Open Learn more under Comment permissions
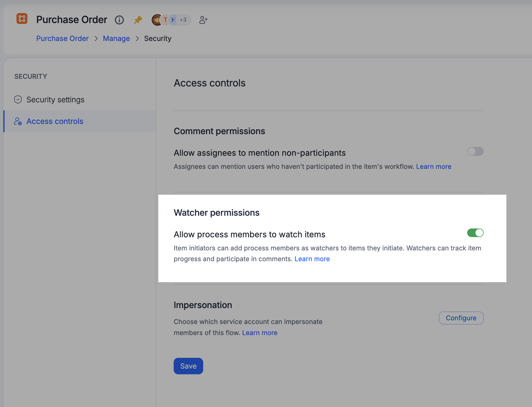This screenshot has width=532, height=407. (x=433, y=166)
